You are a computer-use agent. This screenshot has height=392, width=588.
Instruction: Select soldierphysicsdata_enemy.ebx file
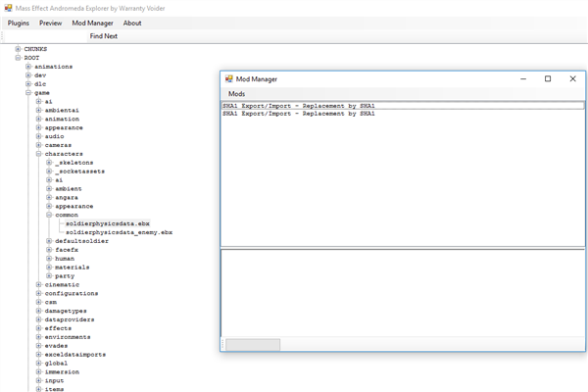pos(120,232)
